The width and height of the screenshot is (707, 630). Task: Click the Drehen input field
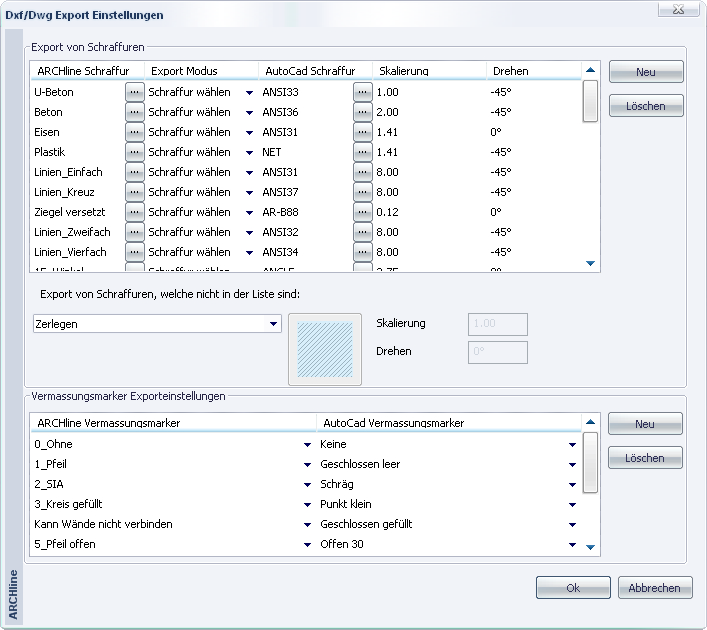point(498,352)
